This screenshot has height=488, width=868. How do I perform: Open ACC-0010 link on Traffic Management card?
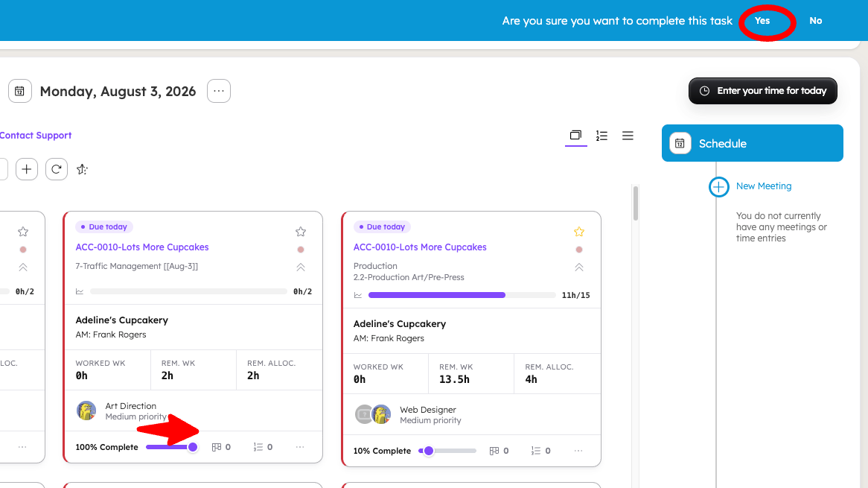[142, 247]
